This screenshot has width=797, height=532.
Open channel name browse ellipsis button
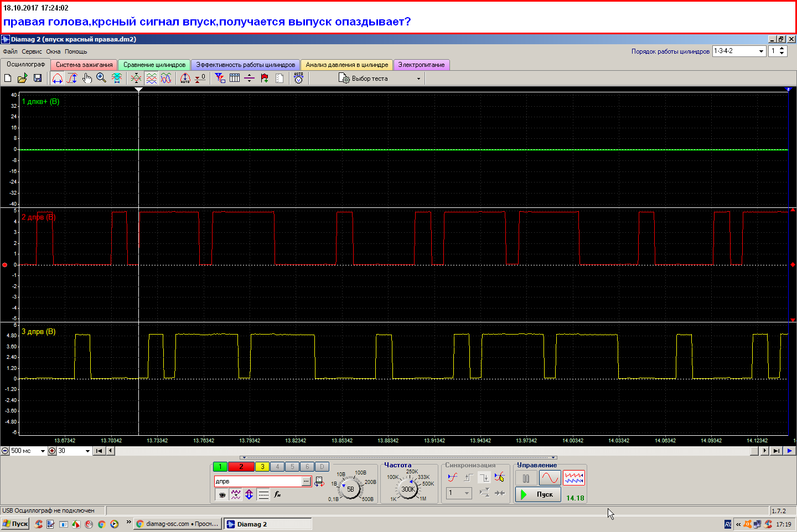pyautogui.click(x=306, y=481)
